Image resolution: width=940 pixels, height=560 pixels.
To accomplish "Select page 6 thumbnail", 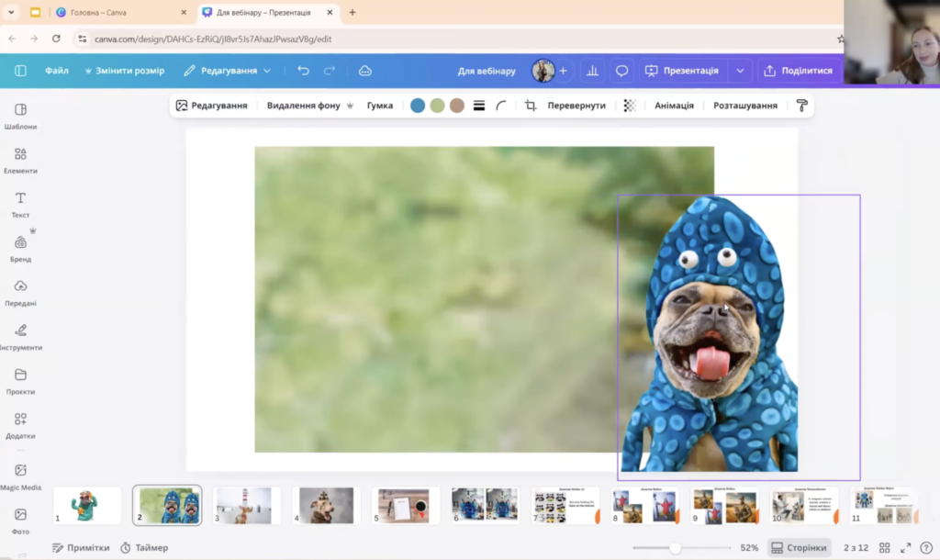I will coord(486,506).
